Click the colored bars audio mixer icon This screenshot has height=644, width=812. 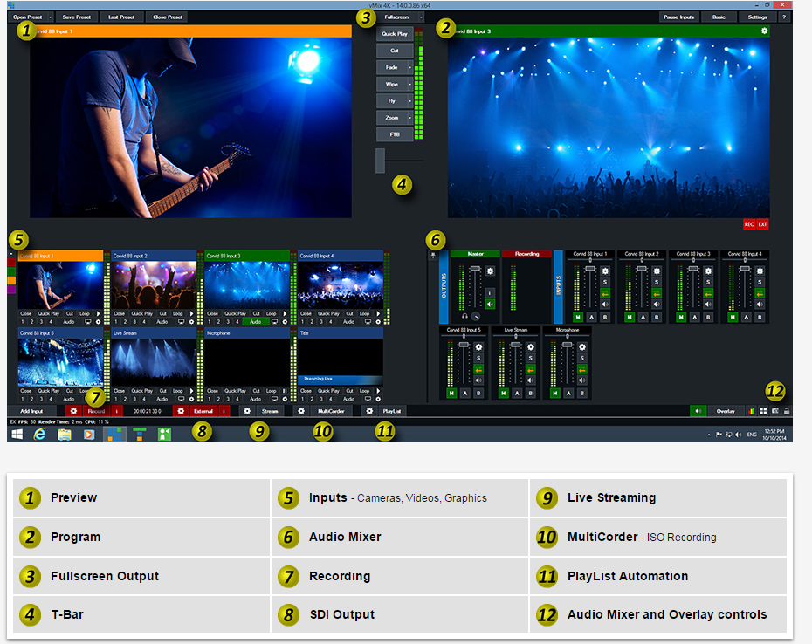coord(751,411)
